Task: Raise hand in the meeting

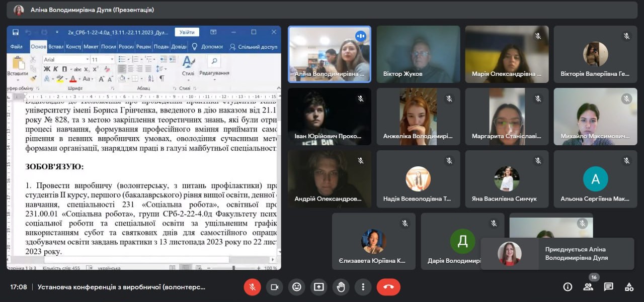Action: pos(341,287)
